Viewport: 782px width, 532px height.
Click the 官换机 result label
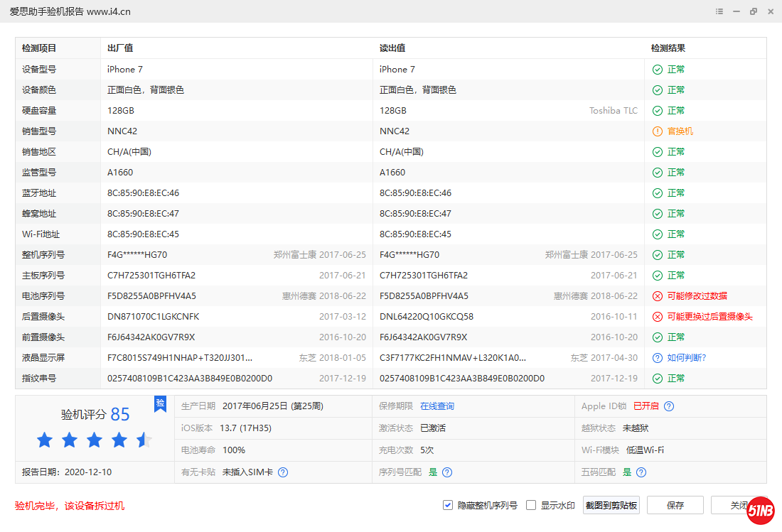[x=680, y=131]
